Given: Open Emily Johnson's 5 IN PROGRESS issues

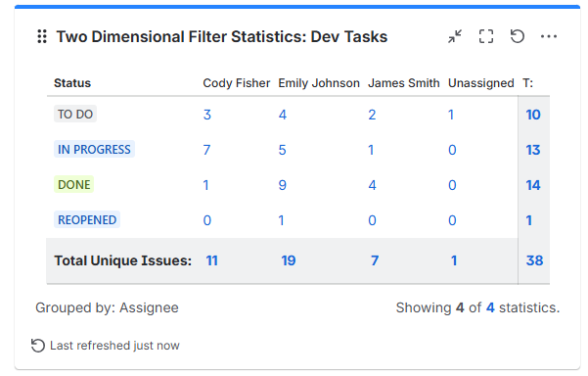Looking at the screenshot, I should coord(283,150).
